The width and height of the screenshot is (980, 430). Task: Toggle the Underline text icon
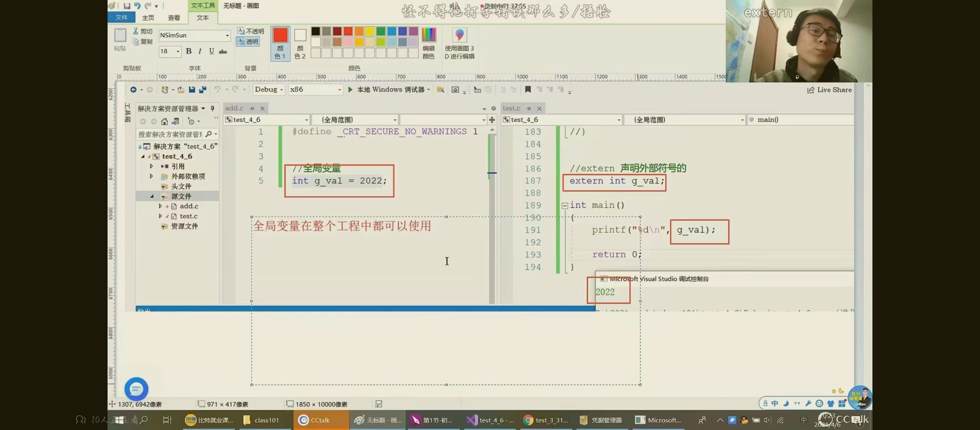point(212,51)
